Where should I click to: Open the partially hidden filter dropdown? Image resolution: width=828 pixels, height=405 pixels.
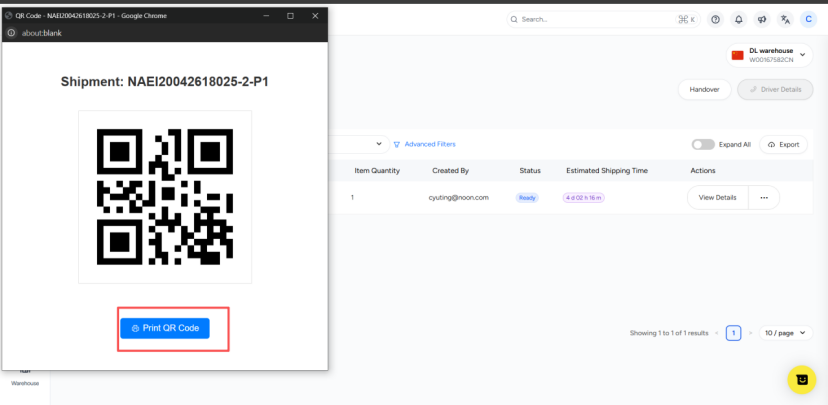359,144
